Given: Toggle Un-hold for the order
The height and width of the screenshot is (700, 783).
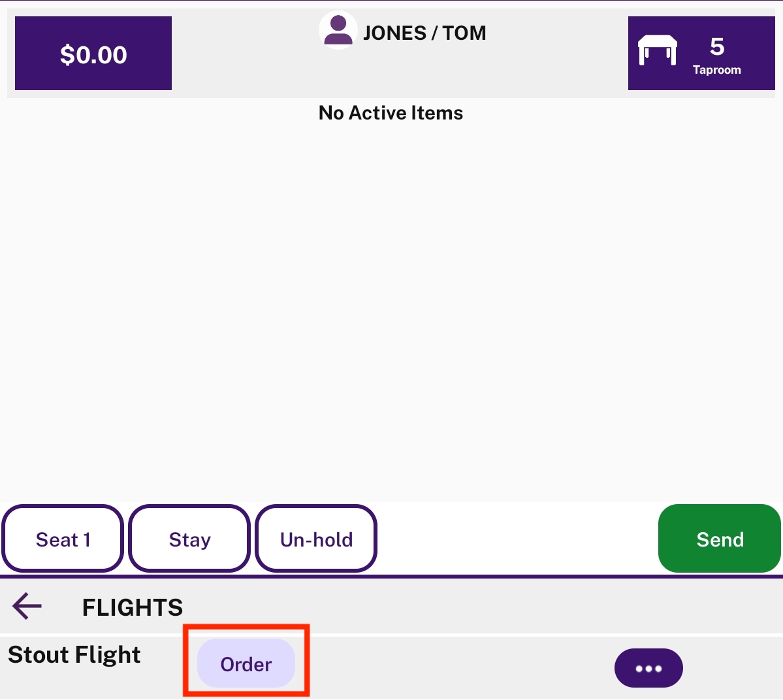Looking at the screenshot, I should [316, 538].
